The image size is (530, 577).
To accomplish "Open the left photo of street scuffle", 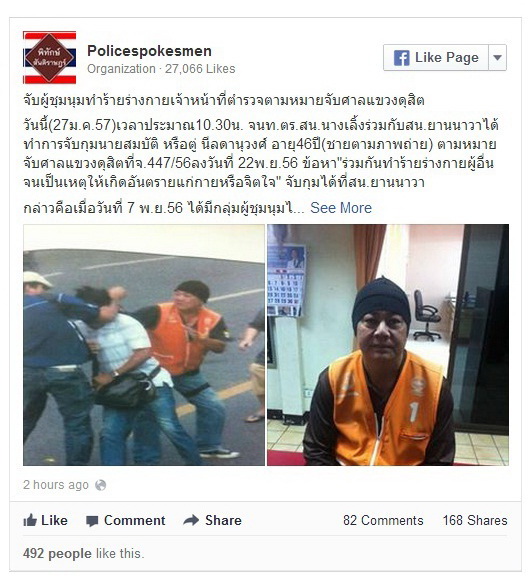I will point(144,345).
